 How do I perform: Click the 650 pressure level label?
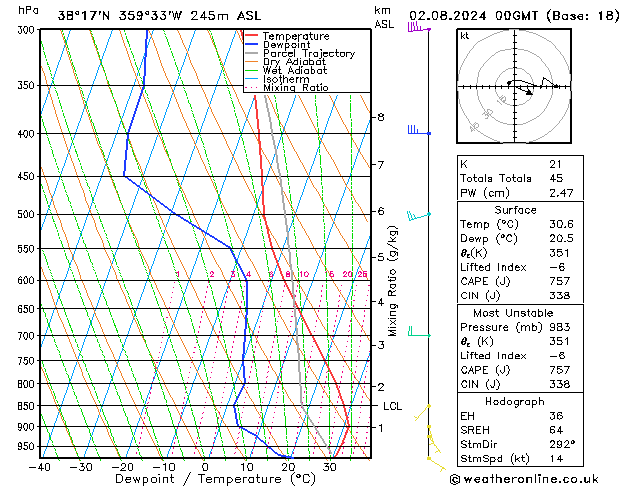(x=28, y=309)
